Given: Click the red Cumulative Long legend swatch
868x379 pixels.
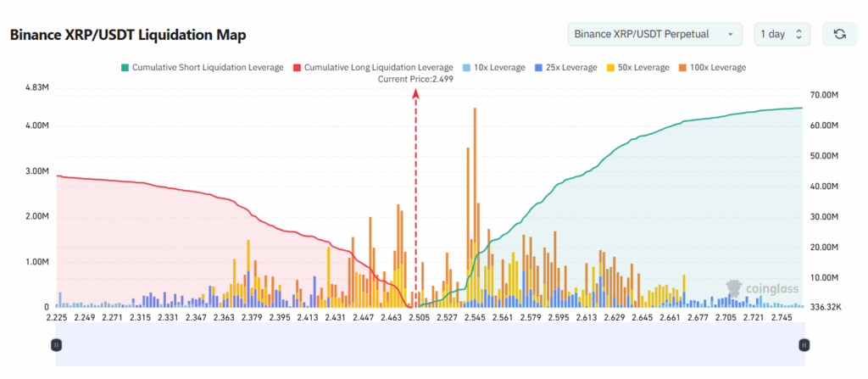Looking at the screenshot, I should point(297,68).
